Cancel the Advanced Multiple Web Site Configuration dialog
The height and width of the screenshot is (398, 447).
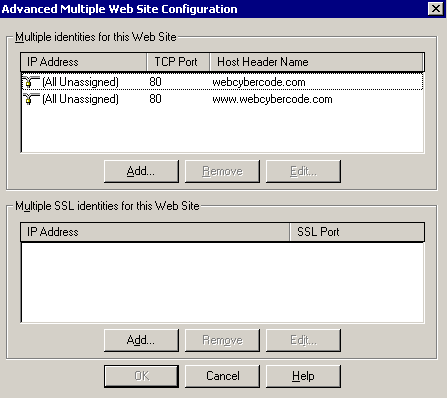[x=222, y=376]
